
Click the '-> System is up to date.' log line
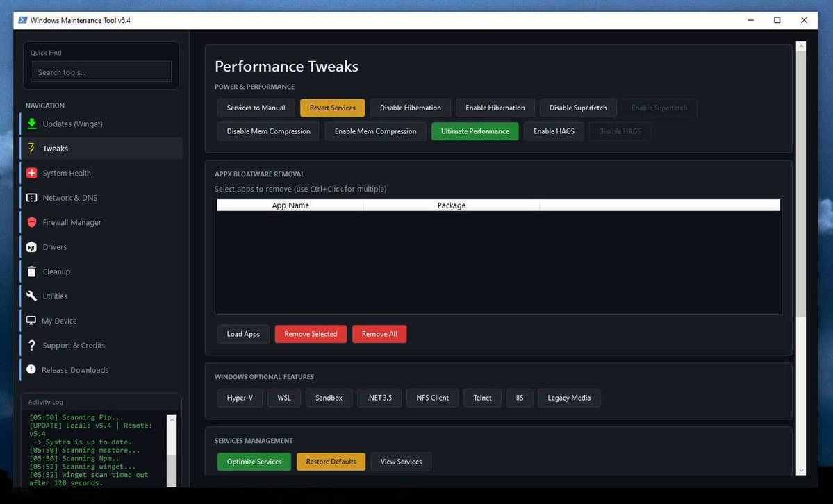tap(83, 442)
